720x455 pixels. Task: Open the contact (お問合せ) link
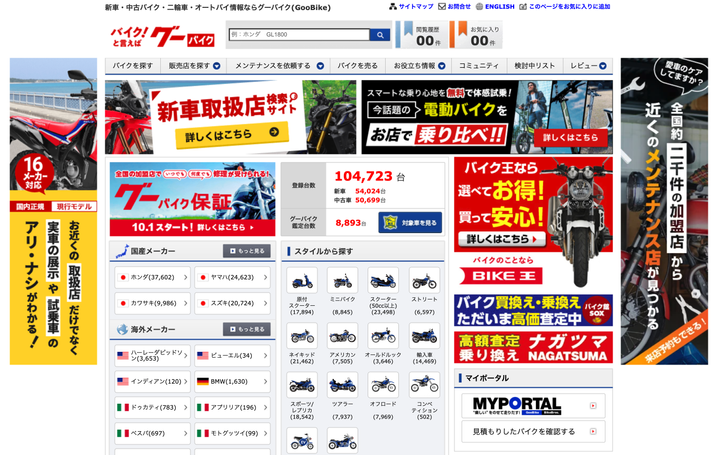454,6
